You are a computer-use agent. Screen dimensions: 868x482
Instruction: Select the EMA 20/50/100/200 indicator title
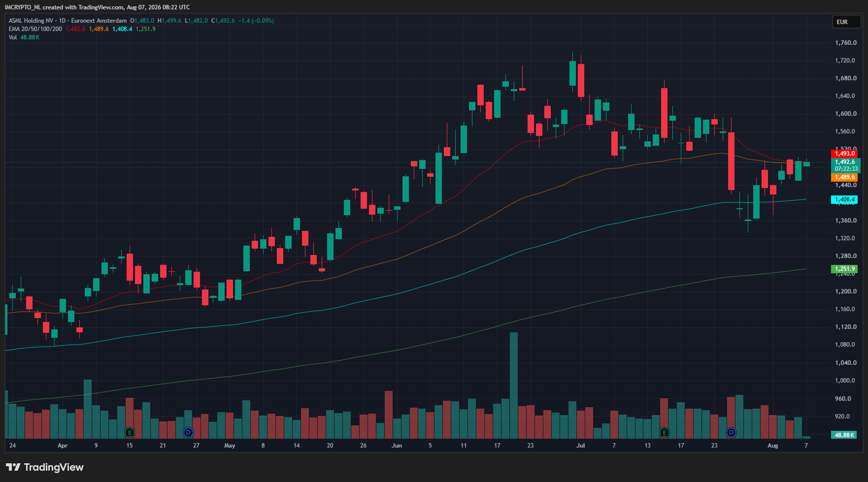click(35, 29)
